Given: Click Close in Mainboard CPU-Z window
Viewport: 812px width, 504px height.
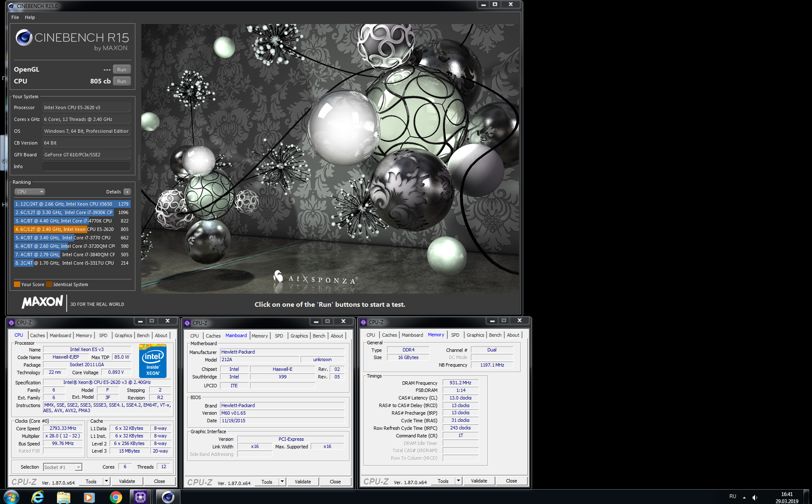Looking at the screenshot, I should (x=335, y=482).
